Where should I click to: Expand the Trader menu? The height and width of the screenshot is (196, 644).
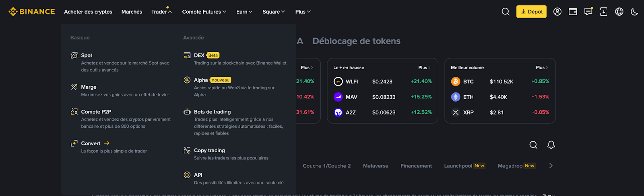pos(161,12)
